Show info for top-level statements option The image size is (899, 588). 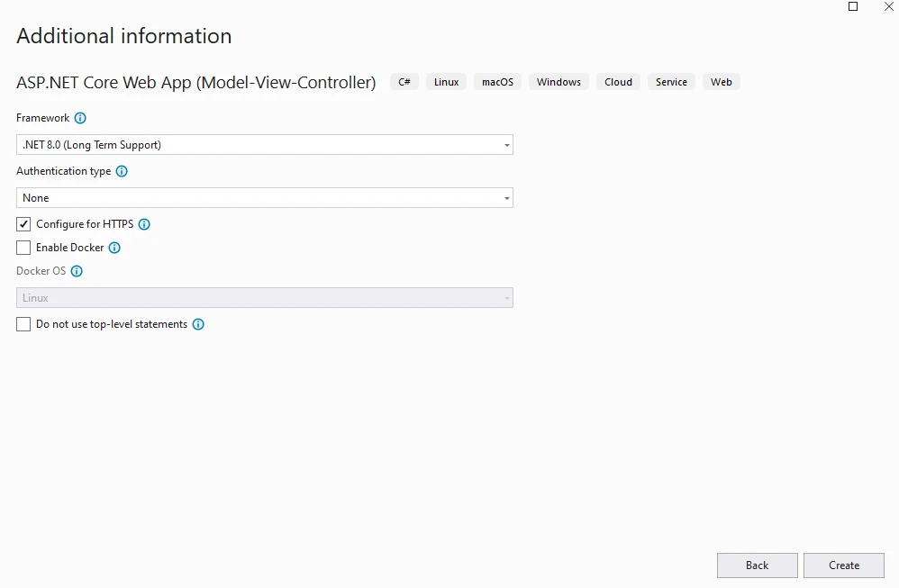198,324
